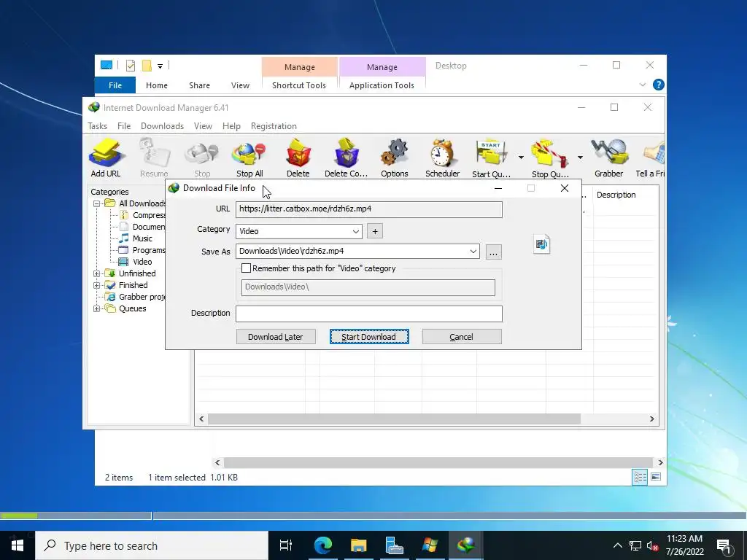Collapse the All Downloads tree node

[x=96, y=203]
